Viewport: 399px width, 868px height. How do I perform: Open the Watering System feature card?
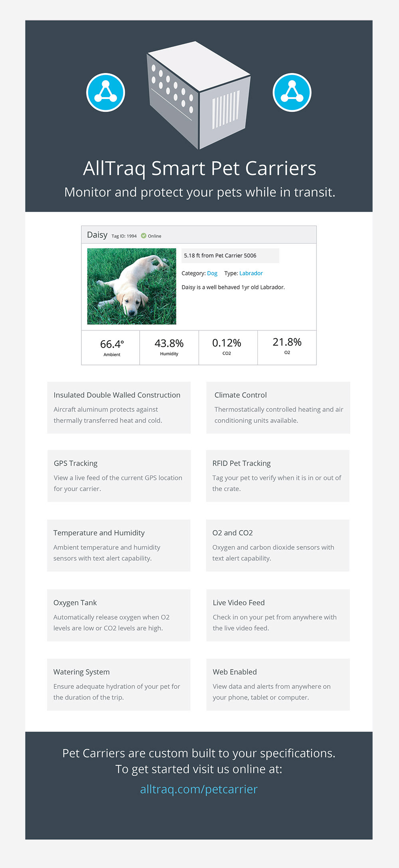pyautogui.click(x=119, y=684)
